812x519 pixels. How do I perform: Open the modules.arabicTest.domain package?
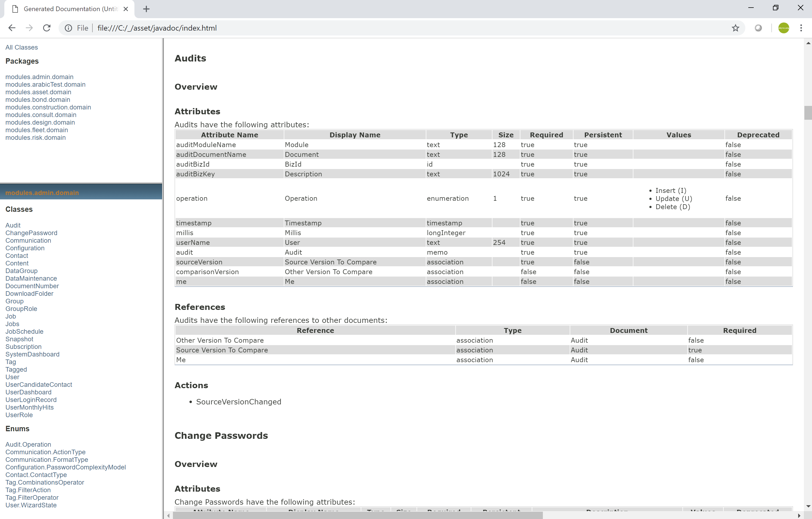point(46,85)
